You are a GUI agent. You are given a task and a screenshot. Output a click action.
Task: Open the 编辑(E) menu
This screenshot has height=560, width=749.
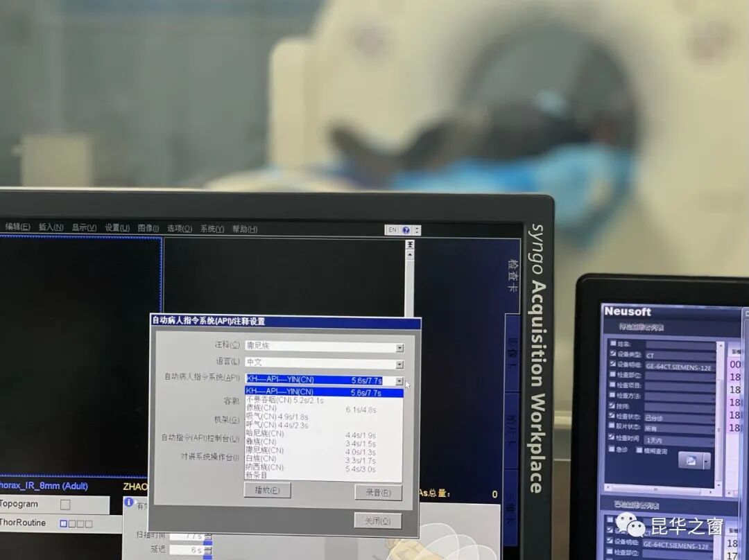point(17,227)
